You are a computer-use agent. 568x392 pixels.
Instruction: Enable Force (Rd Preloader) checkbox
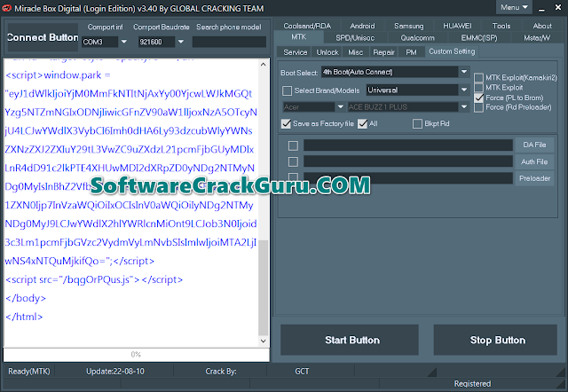[478, 107]
